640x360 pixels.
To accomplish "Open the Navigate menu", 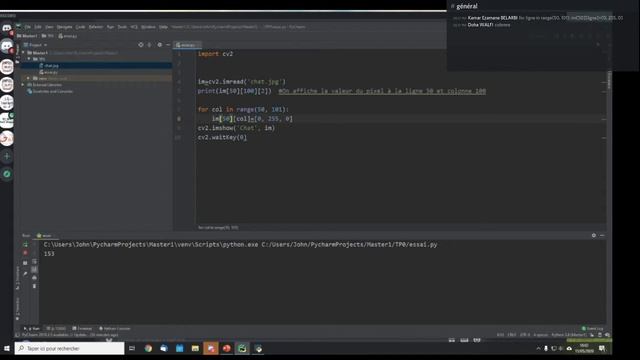I will 64,27.
